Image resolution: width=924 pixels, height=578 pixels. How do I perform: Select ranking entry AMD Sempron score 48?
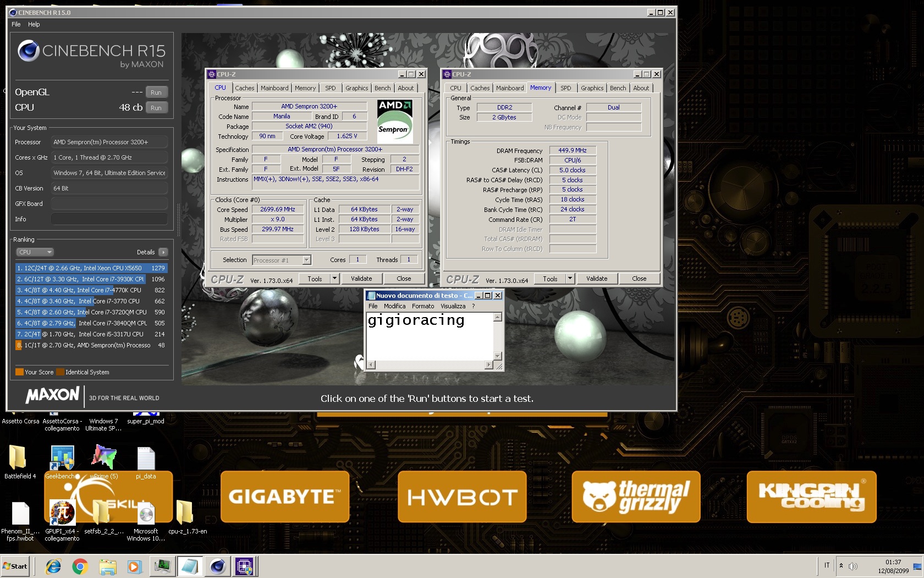pyautogui.click(x=91, y=345)
